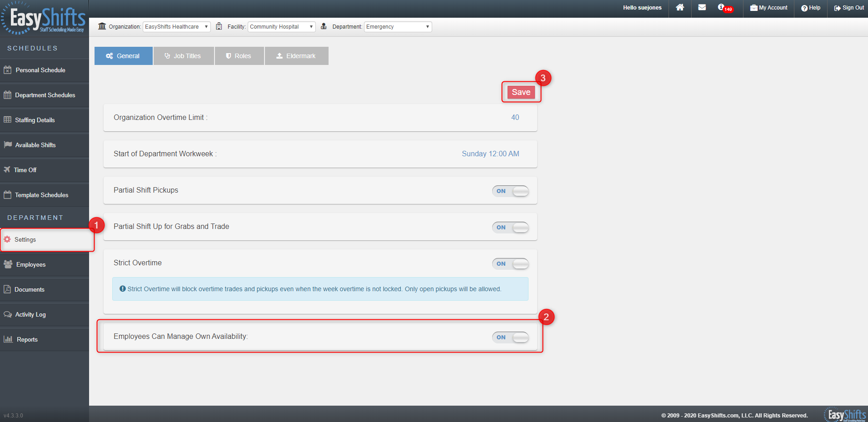Toggle Employees Can Manage Own Availability switch

[510, 338]
